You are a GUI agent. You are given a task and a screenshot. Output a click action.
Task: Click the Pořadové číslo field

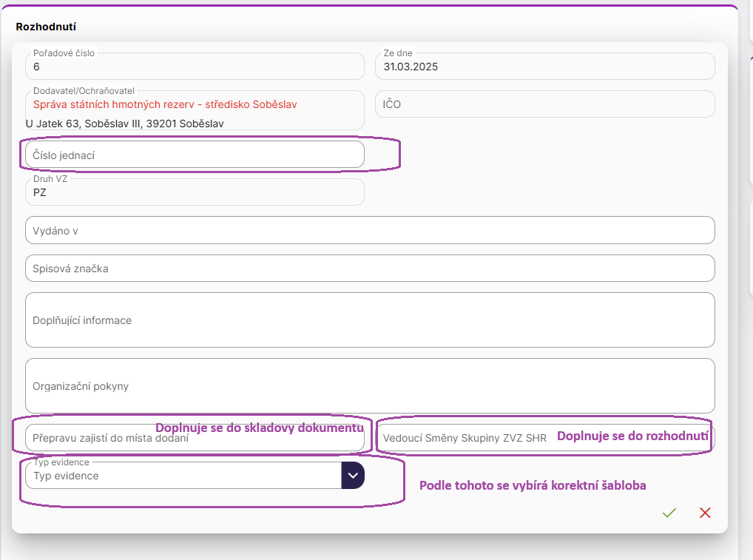(x=195, y=67)
